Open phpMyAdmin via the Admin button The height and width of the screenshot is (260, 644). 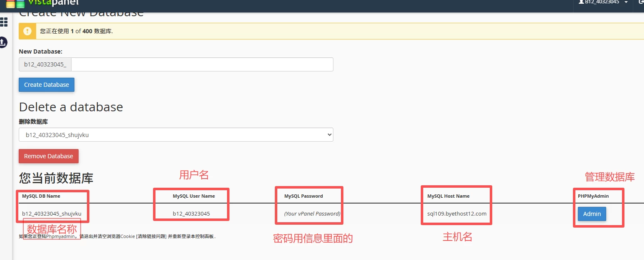[x=592, y=214]
